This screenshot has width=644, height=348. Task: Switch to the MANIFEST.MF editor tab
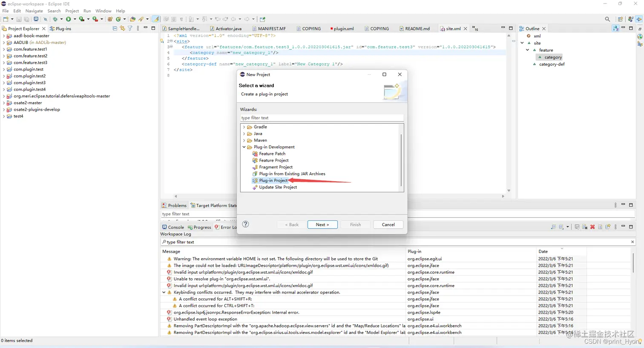[268, 29]
